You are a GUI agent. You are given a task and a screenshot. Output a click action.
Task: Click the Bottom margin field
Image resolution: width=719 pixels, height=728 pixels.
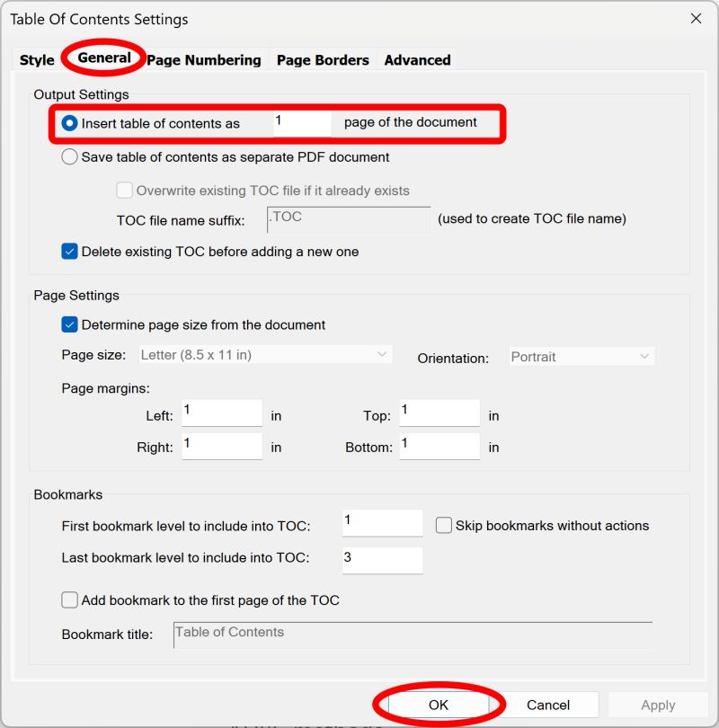pyautogui.click(x=439, y=446)
